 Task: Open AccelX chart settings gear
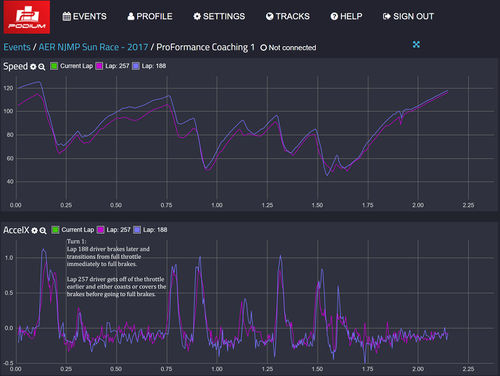(34, 230)
